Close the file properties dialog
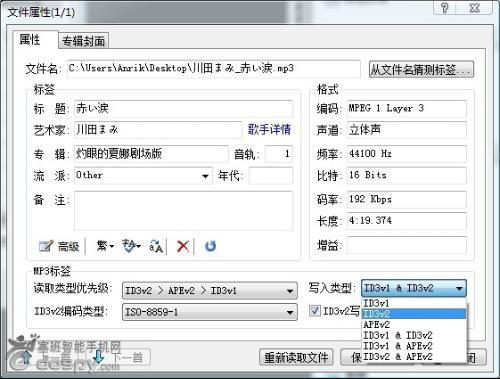Viewport: 500px width, 379px height. point(475,7)
